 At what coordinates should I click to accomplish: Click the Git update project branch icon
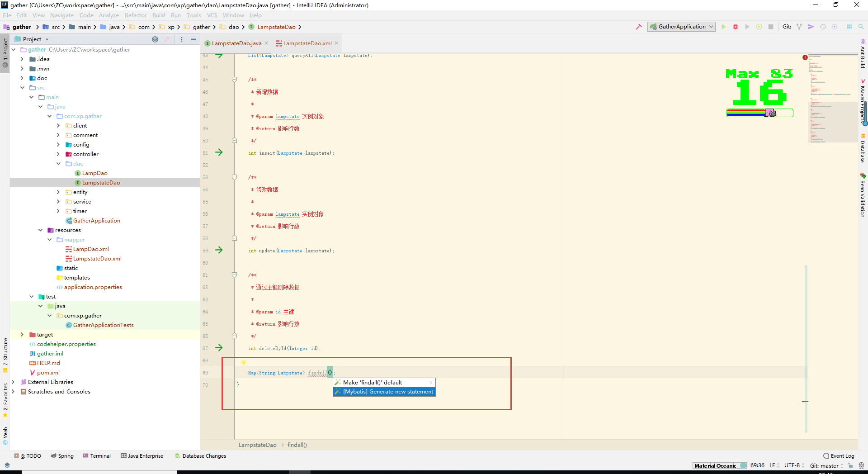[799, 27]
